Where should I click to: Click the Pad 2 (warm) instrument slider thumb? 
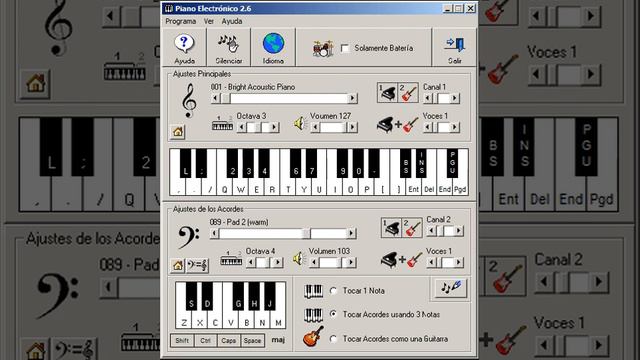306,233
